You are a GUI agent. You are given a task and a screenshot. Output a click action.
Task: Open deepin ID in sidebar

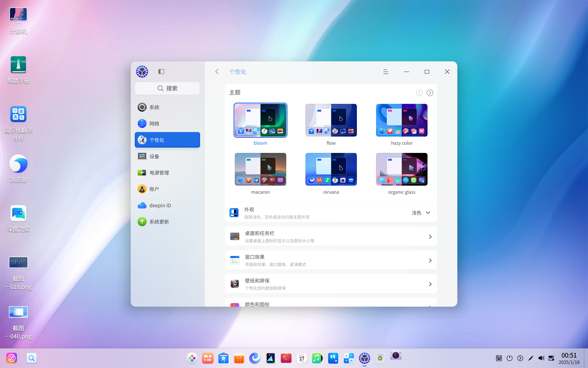tap(167, 205)
